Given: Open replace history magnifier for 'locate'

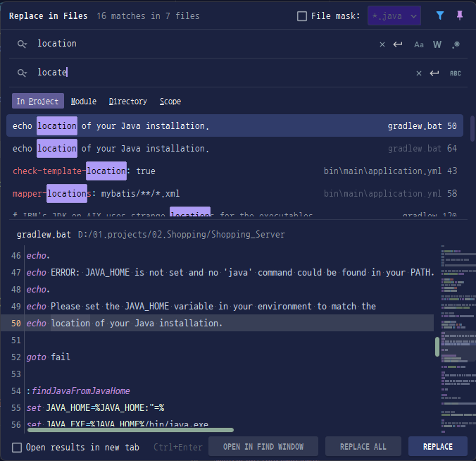Looking at the screenshot, I should (22, 73).
